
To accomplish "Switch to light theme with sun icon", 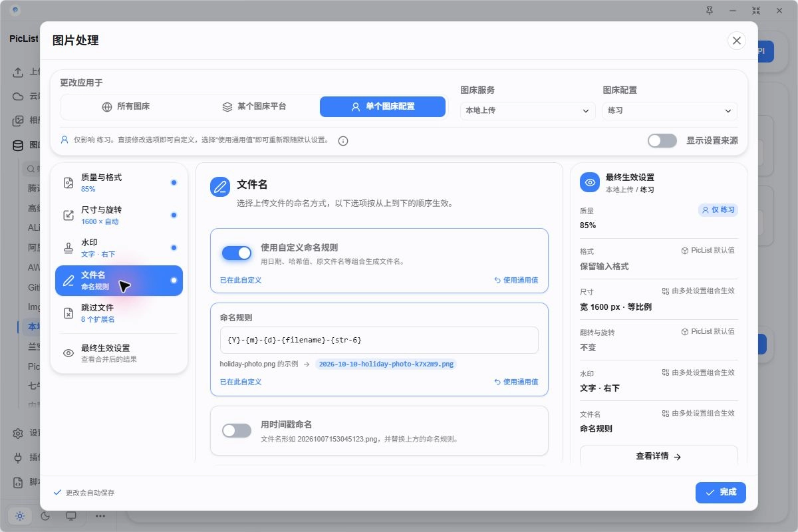I will 20,515.
